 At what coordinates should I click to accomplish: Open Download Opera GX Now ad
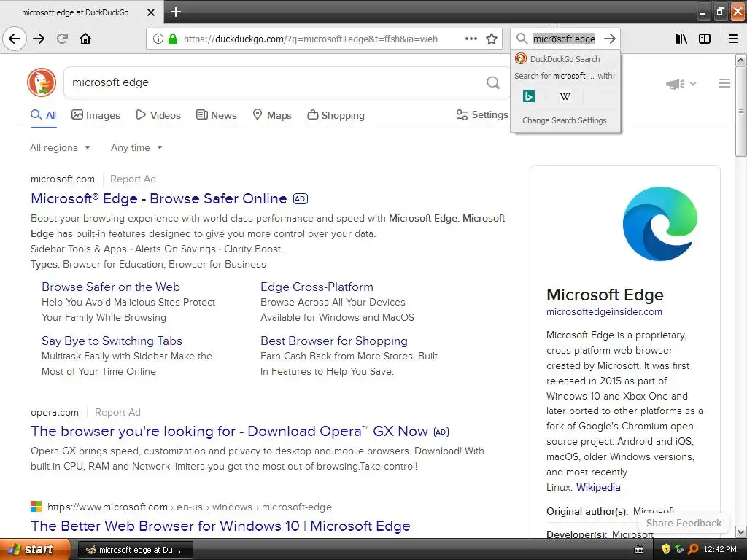tap(230, 432)
